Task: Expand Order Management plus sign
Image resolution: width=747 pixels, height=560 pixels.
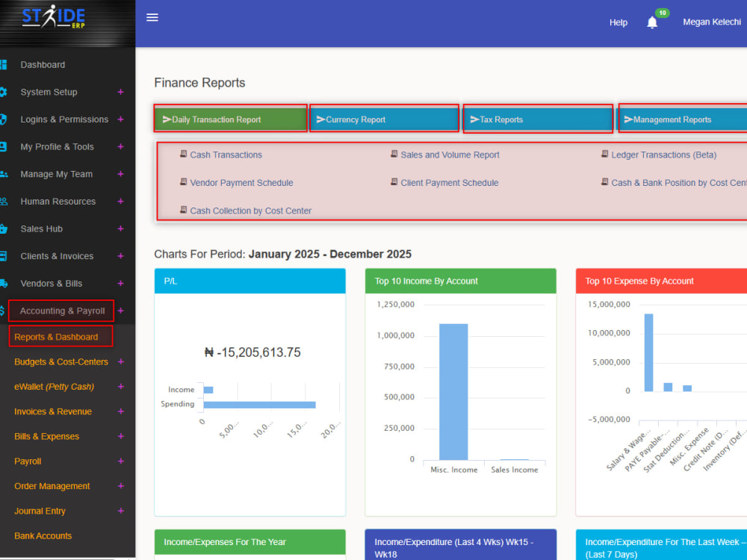Action: coord(120,486)
